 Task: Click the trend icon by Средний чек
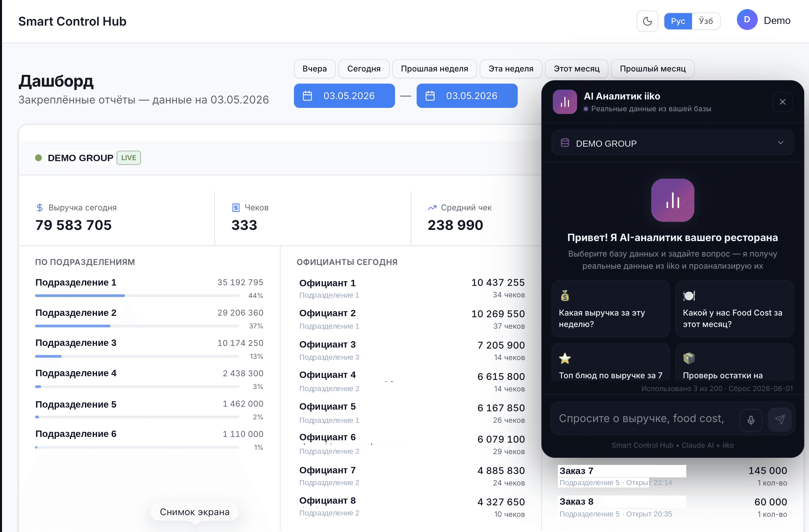(x=432, y=207)
